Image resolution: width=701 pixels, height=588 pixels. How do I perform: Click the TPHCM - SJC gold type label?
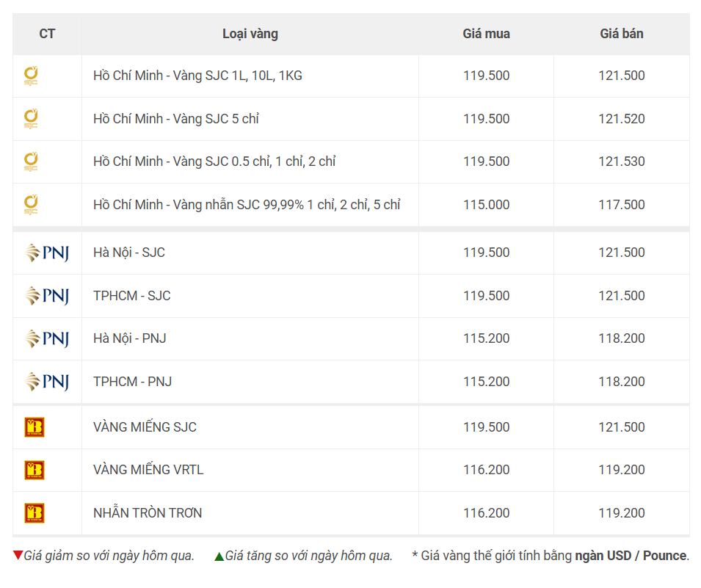click(132, 296)
